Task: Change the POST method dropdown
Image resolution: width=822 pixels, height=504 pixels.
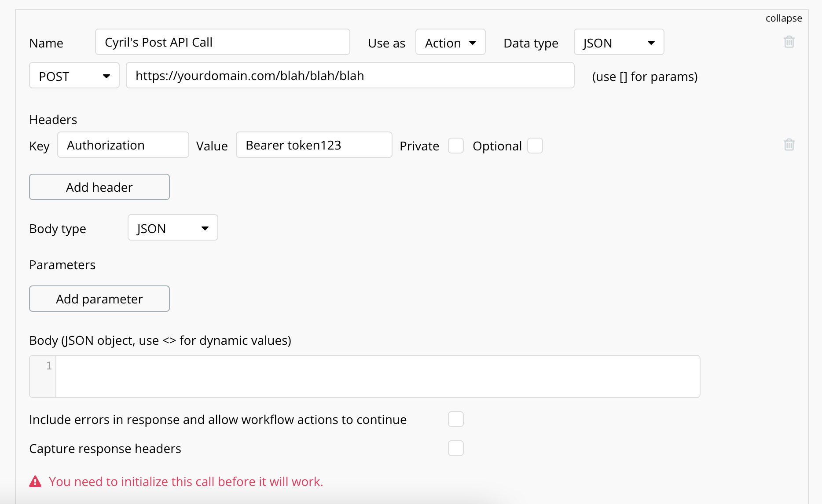Action: 74,76
